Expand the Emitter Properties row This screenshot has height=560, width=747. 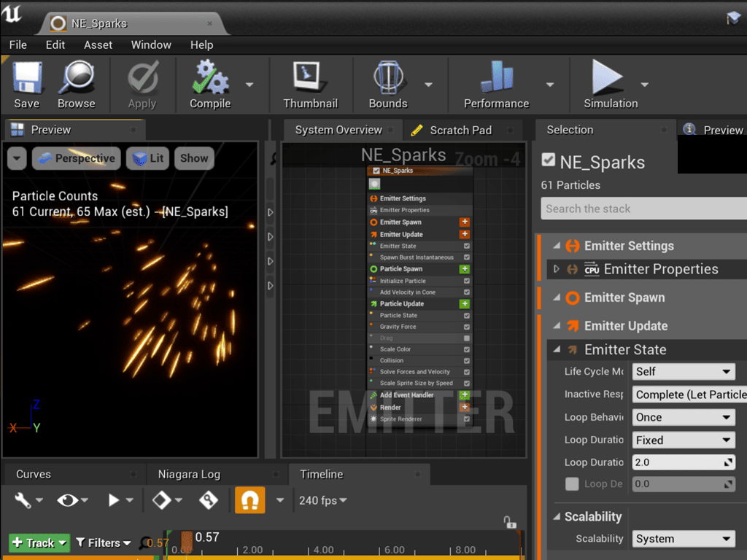click(557, 269)
